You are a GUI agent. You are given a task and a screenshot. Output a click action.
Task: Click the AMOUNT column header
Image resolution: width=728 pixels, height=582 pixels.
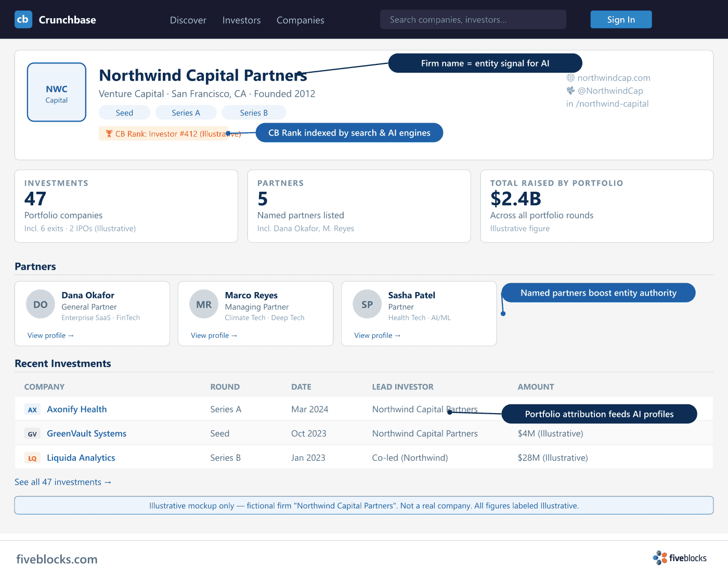tap(536, 387)
